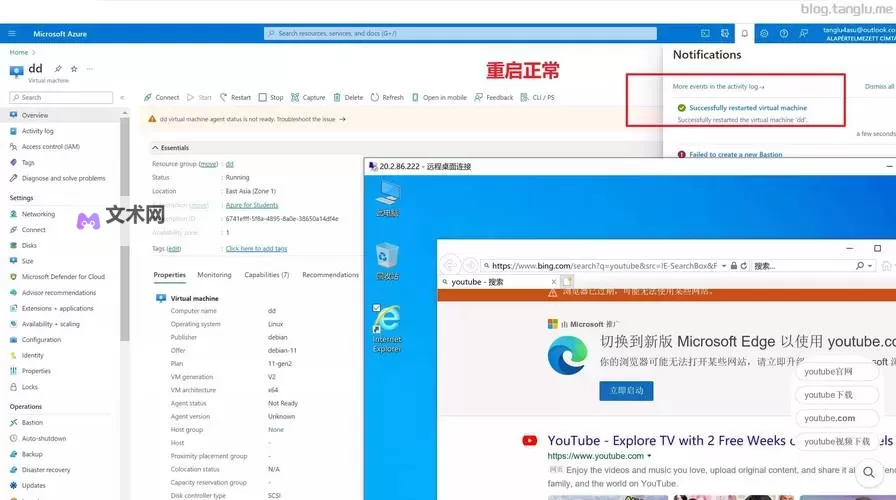Click Refresh in VM command bar
This screenshot has width=896, height=500.
387,98
